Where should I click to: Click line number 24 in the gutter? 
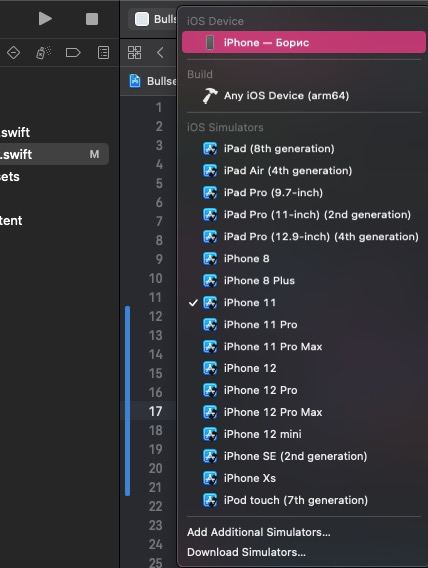click(x=155, y=544)
